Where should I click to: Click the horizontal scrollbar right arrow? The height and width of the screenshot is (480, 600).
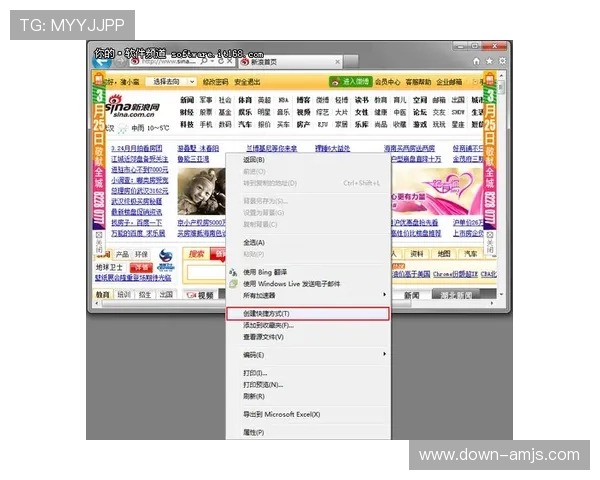click(x=492, y=303)
